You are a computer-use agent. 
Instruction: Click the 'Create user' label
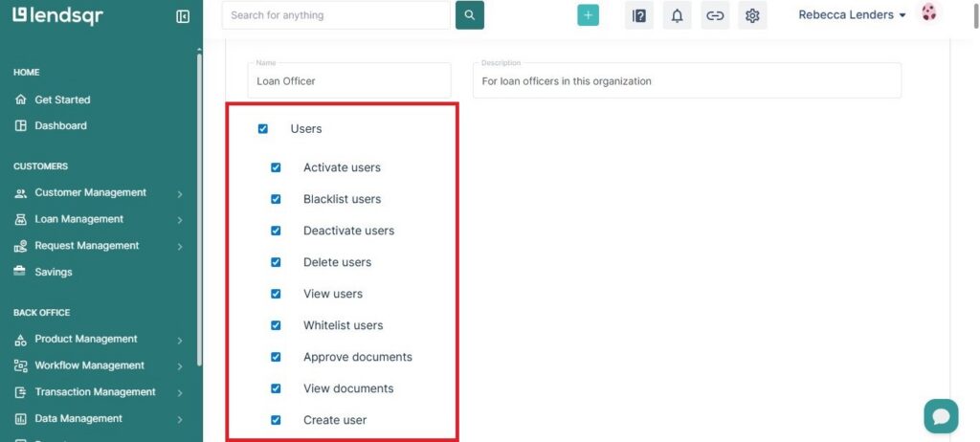coord(335,420)
